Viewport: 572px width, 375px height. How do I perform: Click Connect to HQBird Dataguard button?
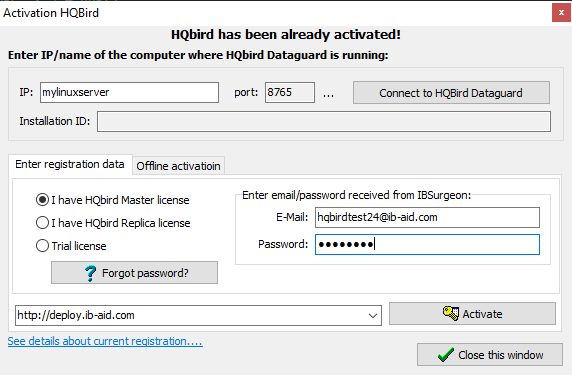[x=451, y=93]
